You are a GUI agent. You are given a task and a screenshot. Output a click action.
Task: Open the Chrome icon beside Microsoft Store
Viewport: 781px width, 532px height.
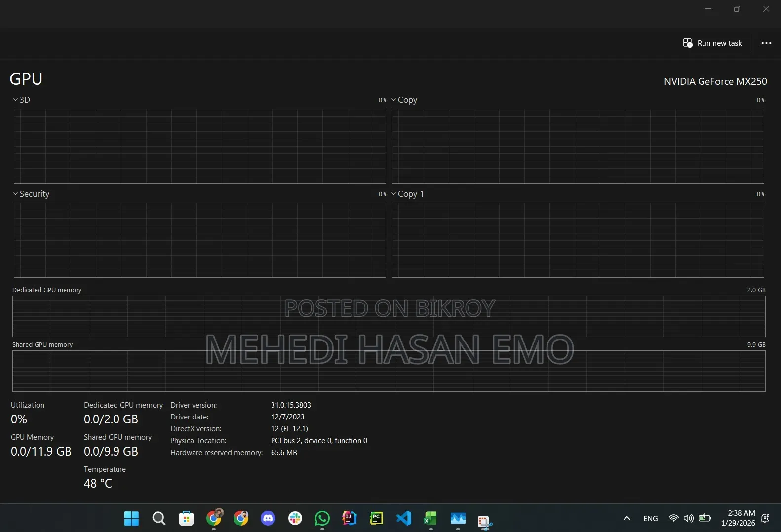(214, 518)
